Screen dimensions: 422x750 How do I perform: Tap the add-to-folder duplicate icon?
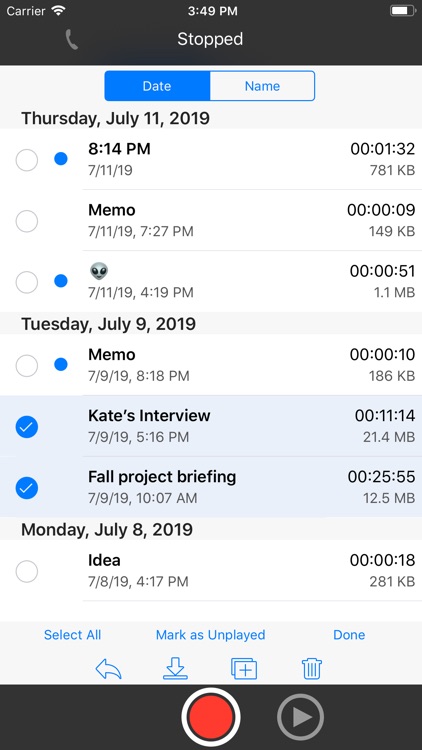(244, 669)
